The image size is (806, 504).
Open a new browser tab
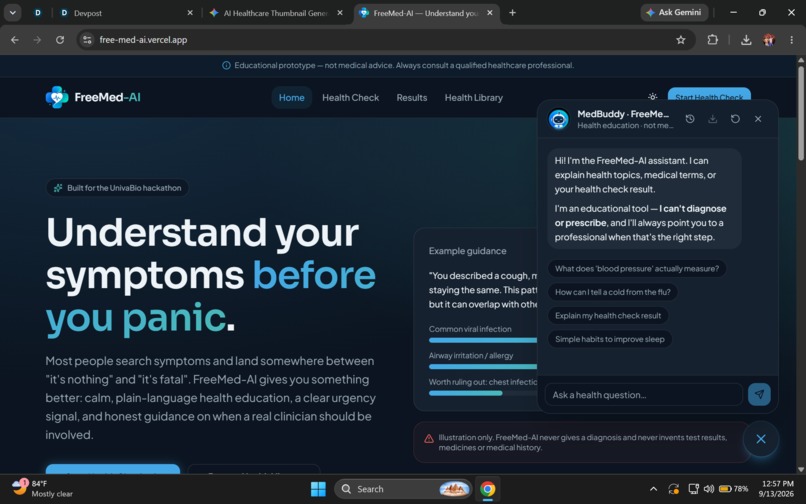(512, 13)
